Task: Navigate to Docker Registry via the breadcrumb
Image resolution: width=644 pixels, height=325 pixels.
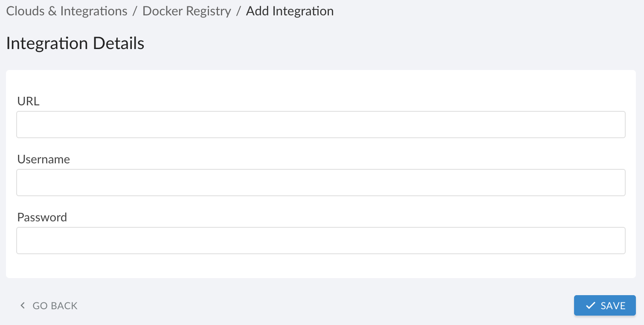Action: point(186,11)
